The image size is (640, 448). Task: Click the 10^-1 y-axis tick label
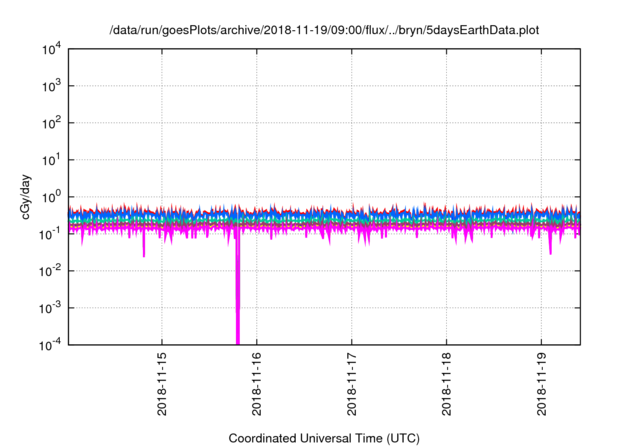(50, 234)
